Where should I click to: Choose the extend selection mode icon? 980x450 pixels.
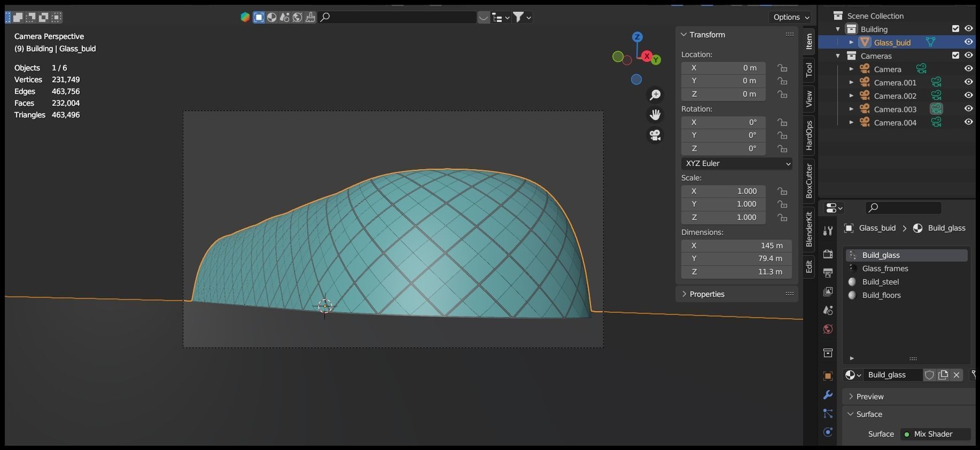coord(18,17)
